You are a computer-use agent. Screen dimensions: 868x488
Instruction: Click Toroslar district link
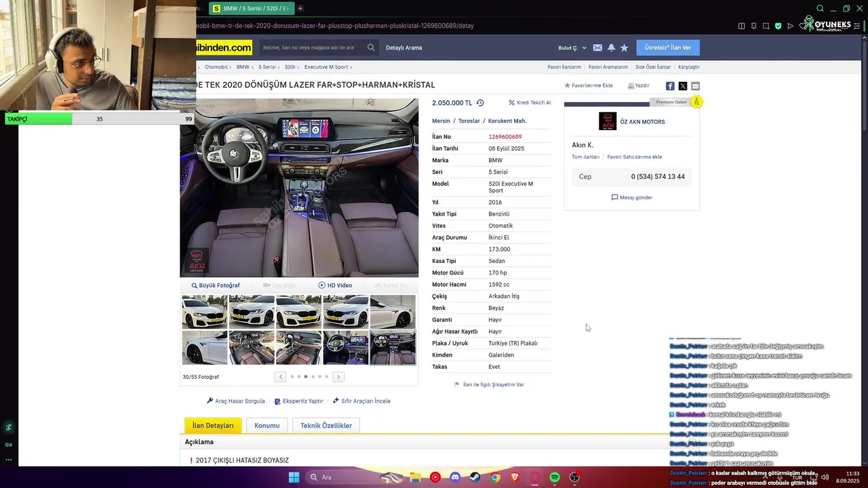pos(469,121)
